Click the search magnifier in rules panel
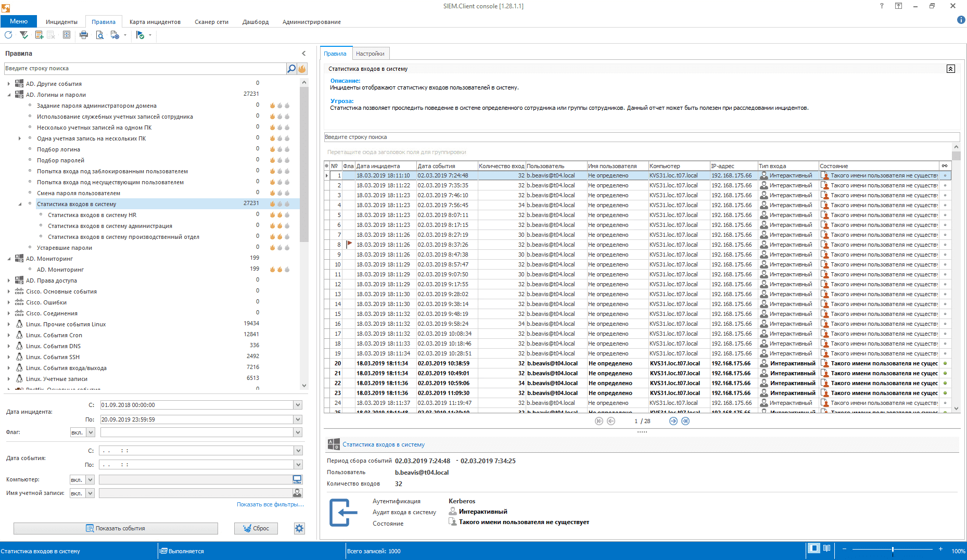This screenshot has height=560, width=967. 291,69
